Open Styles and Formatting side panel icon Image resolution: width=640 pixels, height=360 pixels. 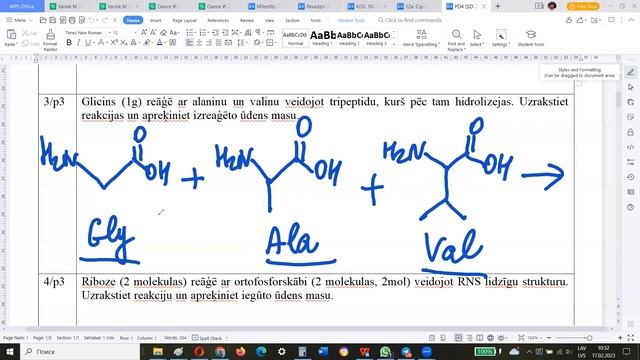pyautogui.click(x=631, y=73)
